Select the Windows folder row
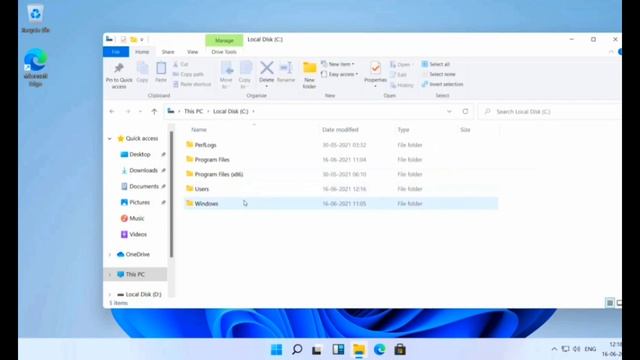The image size is (640, 360). (x=341, y=203)
